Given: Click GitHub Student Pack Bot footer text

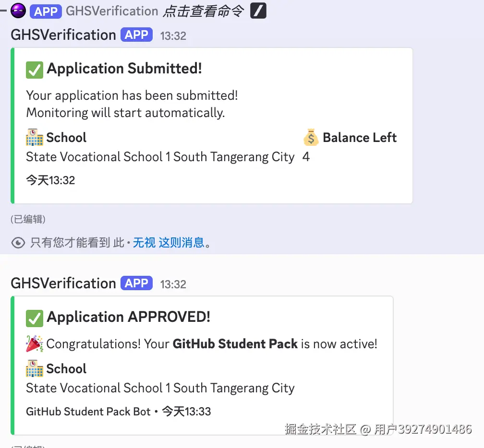Looking at the screenshot, I should (88, 412).
